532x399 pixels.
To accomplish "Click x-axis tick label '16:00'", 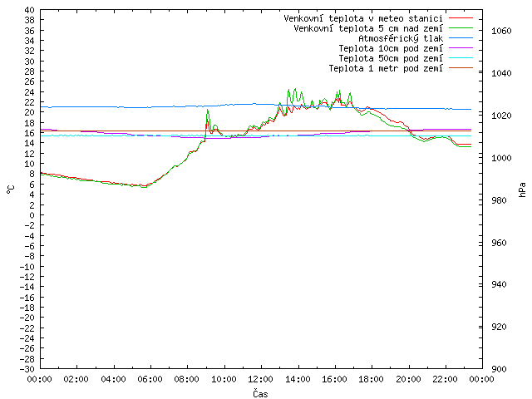I will tap(334, 379).
